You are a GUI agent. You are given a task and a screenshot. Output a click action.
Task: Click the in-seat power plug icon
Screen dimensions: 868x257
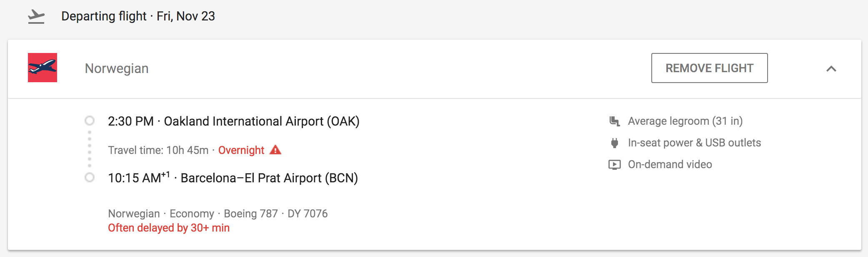615,143
